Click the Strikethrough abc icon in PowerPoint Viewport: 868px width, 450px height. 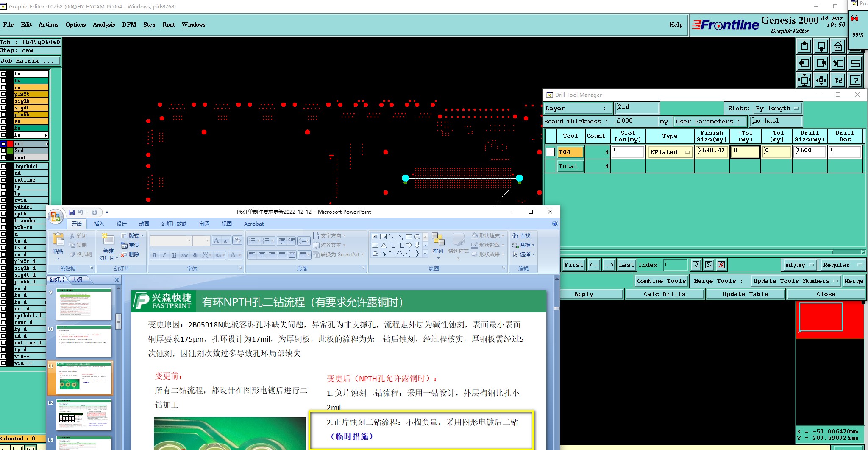[185, 255]
